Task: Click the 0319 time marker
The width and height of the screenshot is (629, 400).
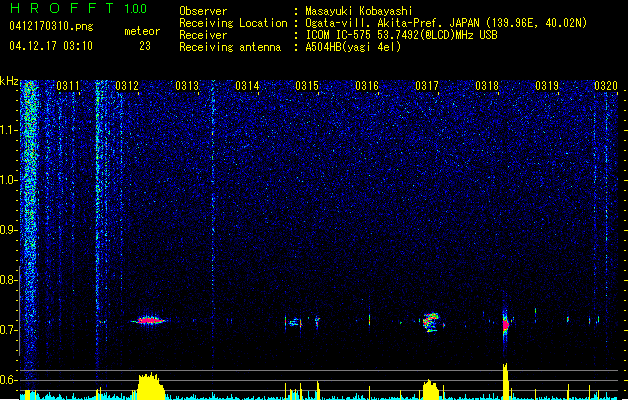Action: click(547, 85)
